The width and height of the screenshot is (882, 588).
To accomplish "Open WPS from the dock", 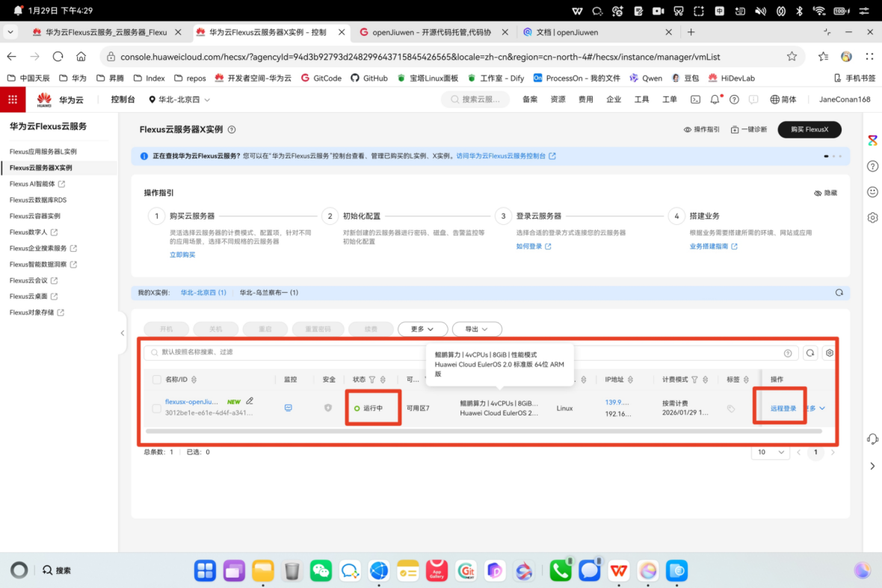I will (x=619, y=571).
